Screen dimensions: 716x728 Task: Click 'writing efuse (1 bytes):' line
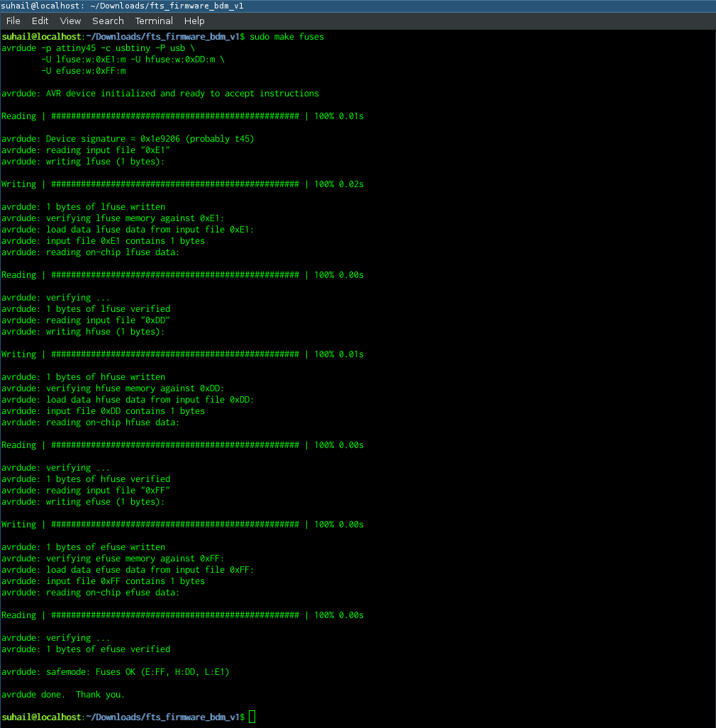106,502
